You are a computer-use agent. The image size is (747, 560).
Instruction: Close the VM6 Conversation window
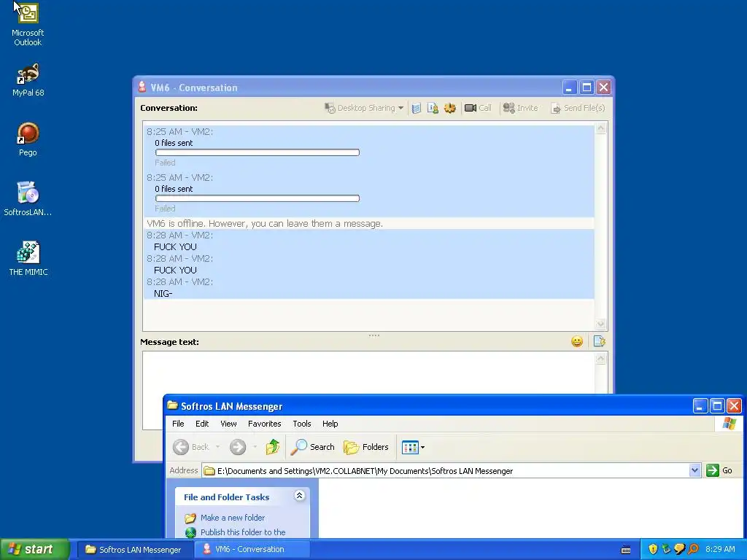coord(603,87)
